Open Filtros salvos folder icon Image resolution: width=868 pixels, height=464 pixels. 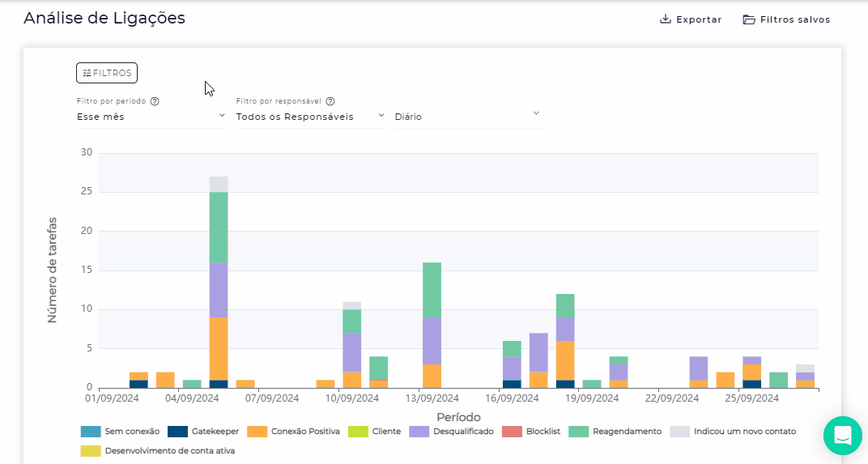point(749,19)
